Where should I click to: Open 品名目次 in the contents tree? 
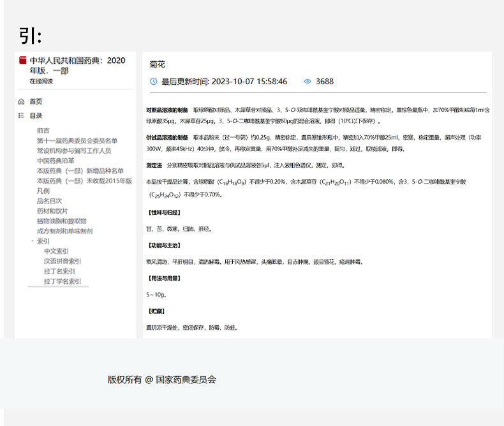click(49, 201)
